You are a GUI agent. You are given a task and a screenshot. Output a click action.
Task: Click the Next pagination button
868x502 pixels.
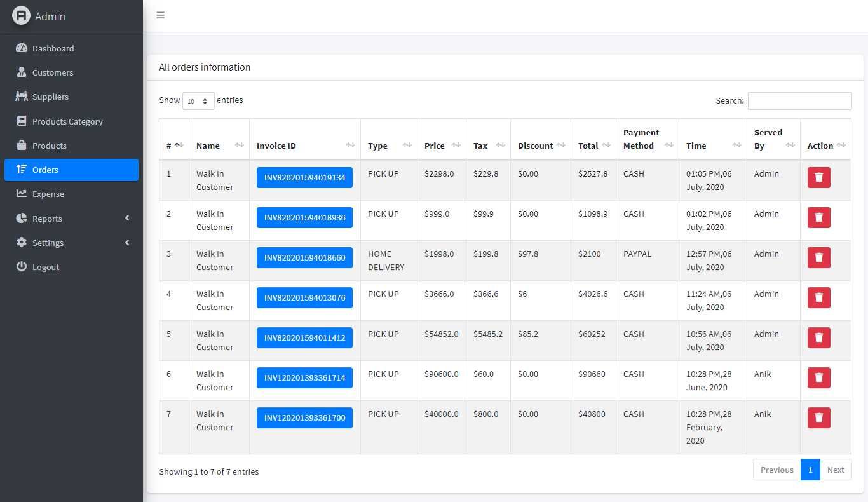(x=835, y=470)
